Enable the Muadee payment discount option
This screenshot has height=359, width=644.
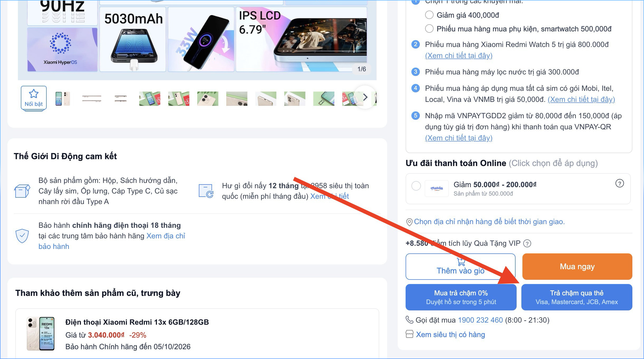coord(417,186)
